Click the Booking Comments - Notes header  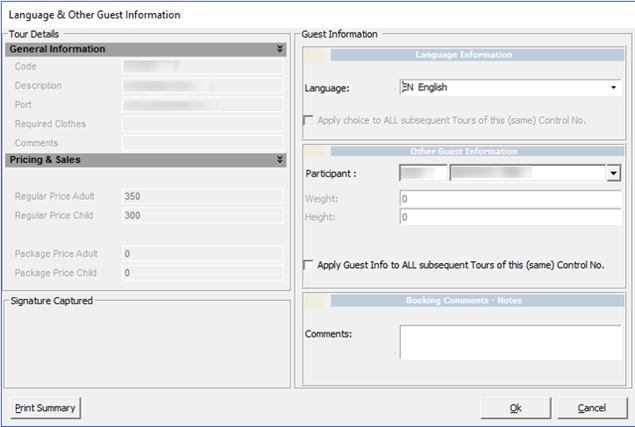(x=477, y=301)
